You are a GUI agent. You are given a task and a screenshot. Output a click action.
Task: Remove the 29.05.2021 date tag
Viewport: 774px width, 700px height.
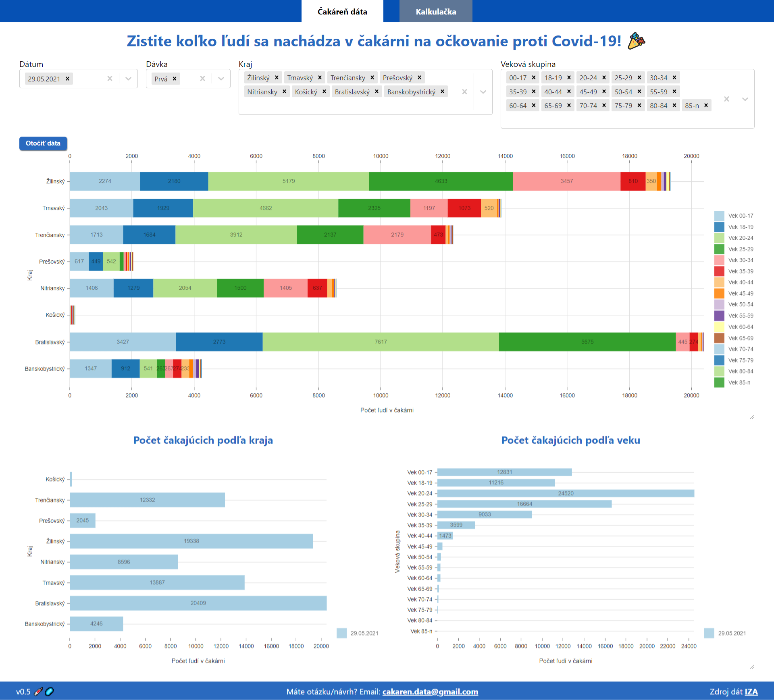pyautogui.click(x=68, y=79)
